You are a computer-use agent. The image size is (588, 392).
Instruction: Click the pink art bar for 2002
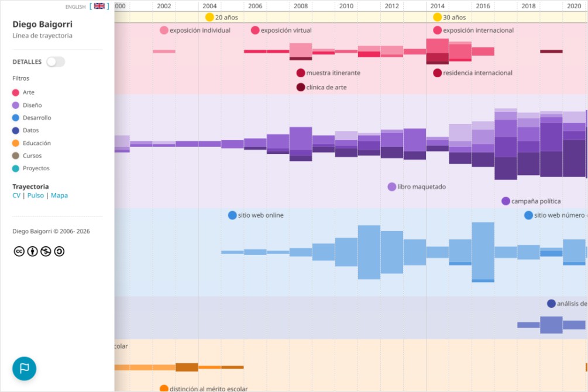coord(164,51)
